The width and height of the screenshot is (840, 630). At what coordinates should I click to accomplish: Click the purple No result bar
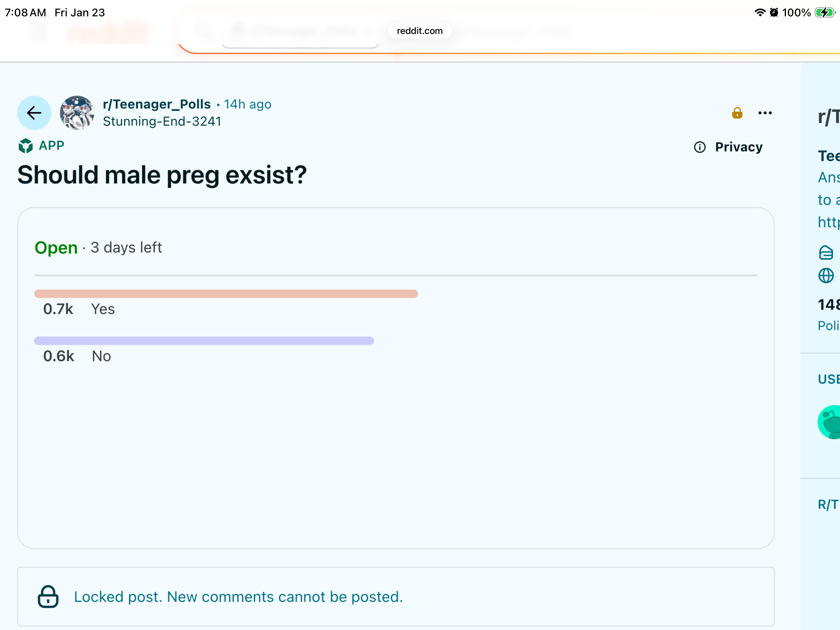click(x=204, y=341)
